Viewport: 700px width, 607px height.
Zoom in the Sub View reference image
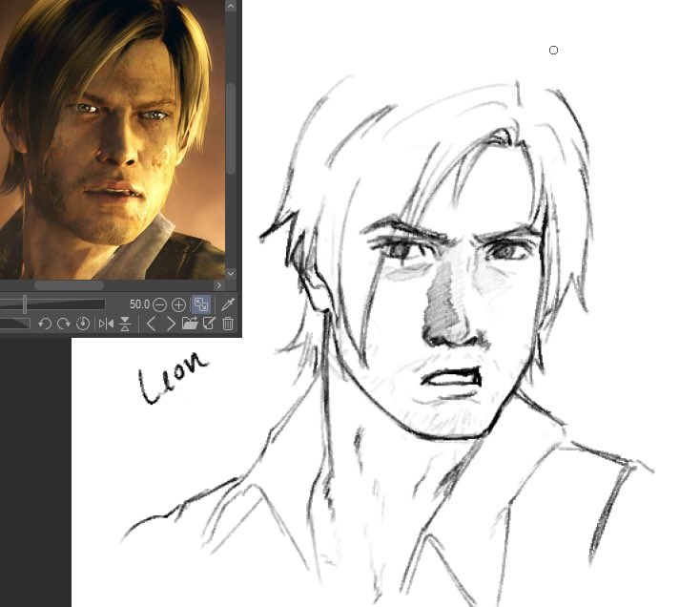click(178, 305)
